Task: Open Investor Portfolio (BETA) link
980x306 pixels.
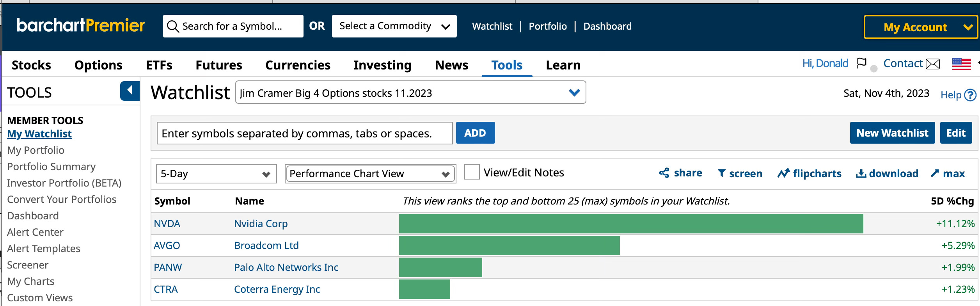Action: pyautogui.click(x=64, y=183)
